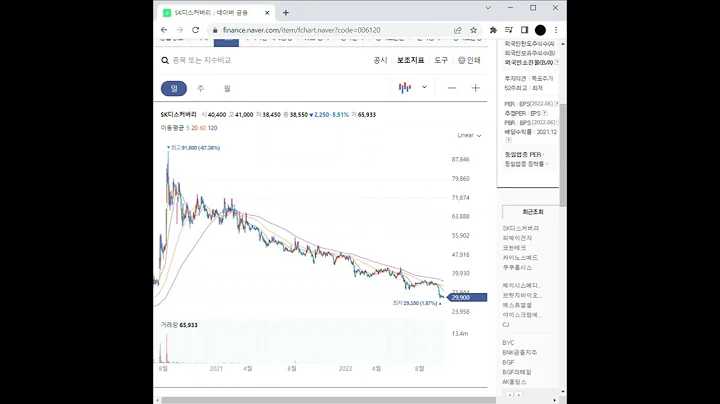Open SK디스커버리 in recent list
Screen dimensions: 720x404
coord(521,228)
